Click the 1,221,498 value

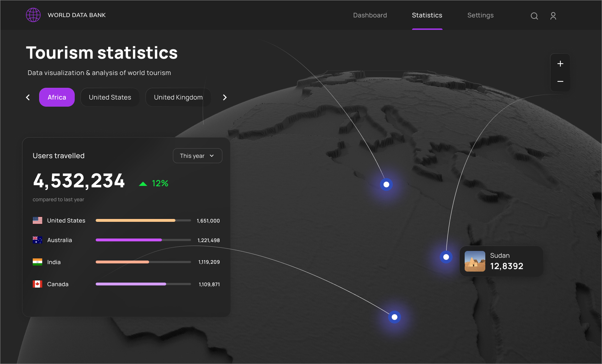[x=208, y=240]
